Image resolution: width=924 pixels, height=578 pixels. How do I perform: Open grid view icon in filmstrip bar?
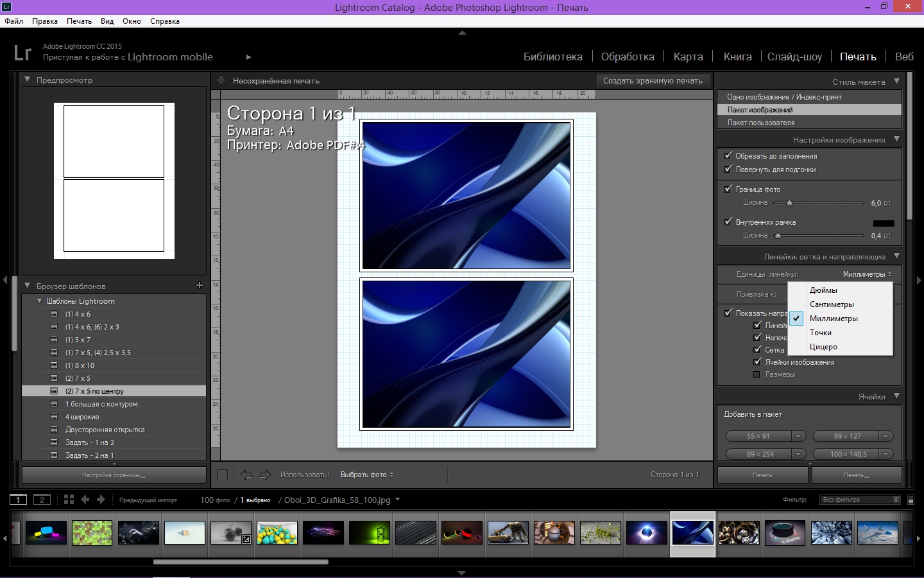coord(69,500)
